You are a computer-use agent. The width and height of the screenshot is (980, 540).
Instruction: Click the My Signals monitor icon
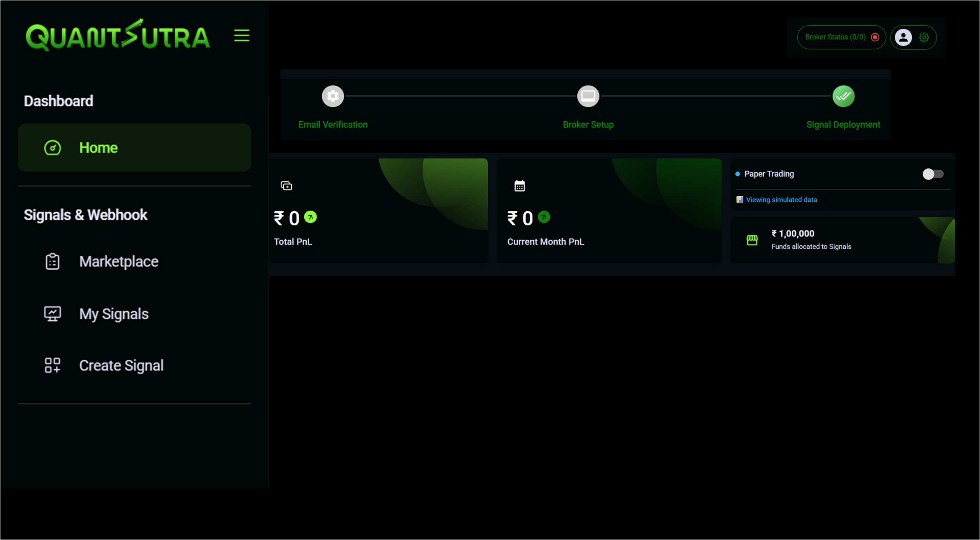pyautogui.click(x=52, y=314)
